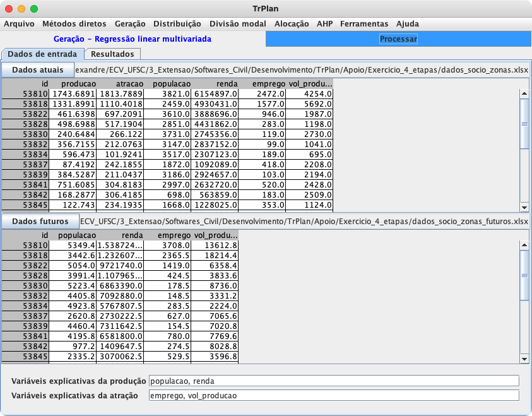Select cell 6581800.0 in dados futuros
Image resolution: width=532 pixels, height=416 pixels.
coord(120,336)
